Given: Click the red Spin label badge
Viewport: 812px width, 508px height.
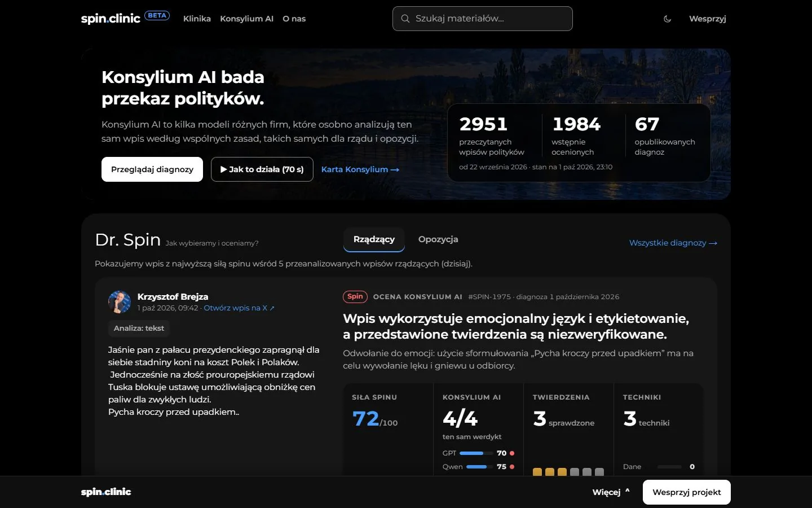Looking at the screenshot, I should point(355,296).
